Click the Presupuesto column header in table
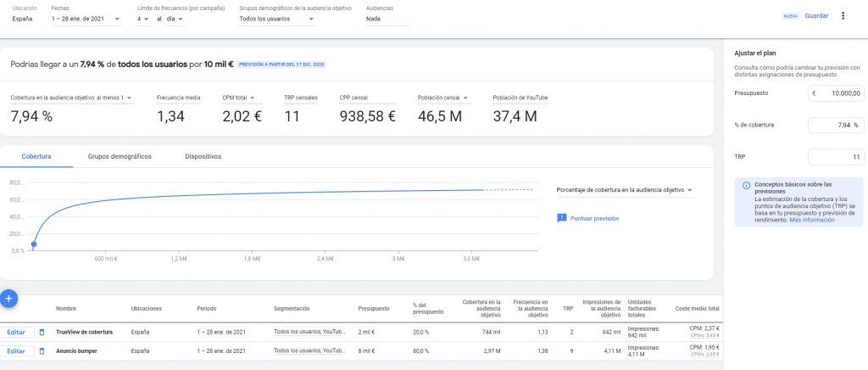Viewport: 868px width, 370px height. coord(374,309)
